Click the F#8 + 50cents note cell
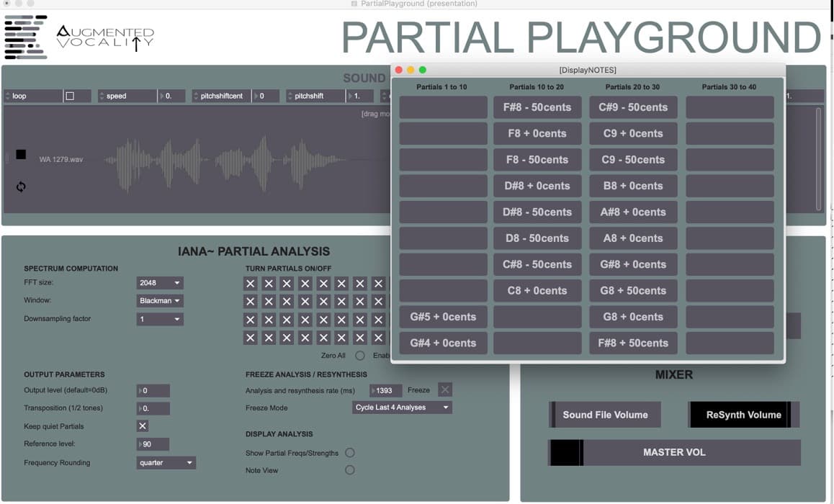This screenshot has width=834, height=504. point(633,343)
